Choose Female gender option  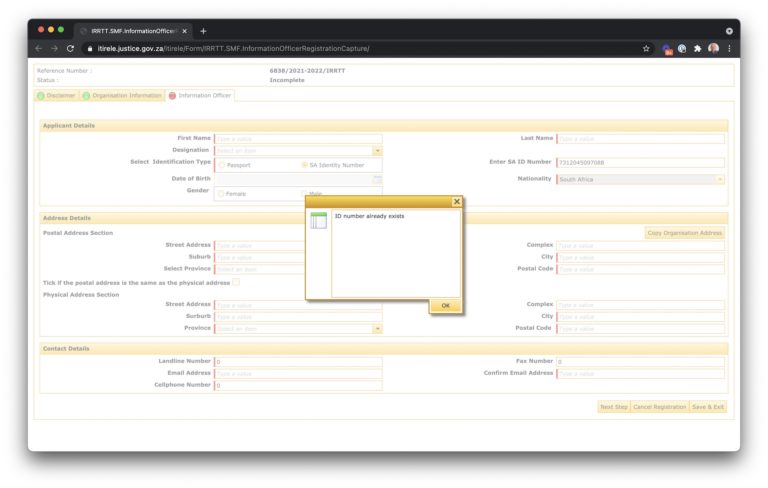point(221,194)
